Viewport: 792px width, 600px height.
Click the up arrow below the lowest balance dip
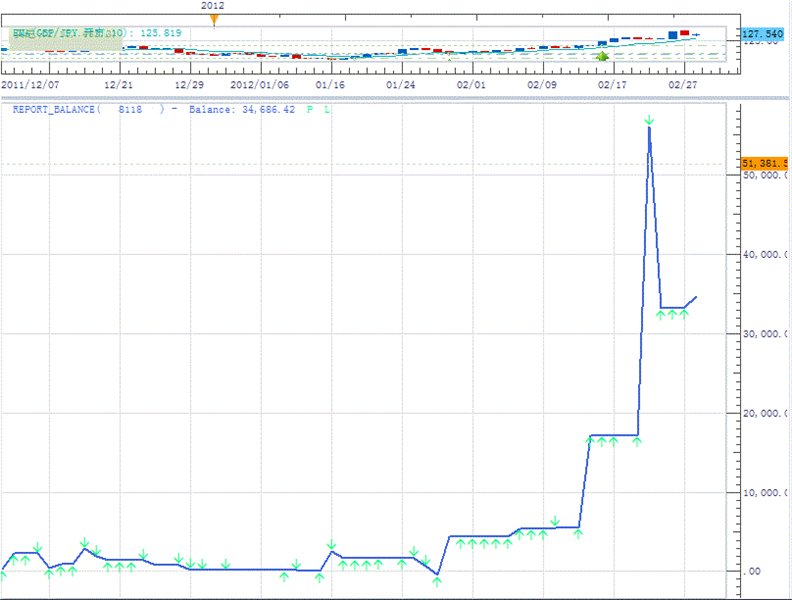[437, 581]
